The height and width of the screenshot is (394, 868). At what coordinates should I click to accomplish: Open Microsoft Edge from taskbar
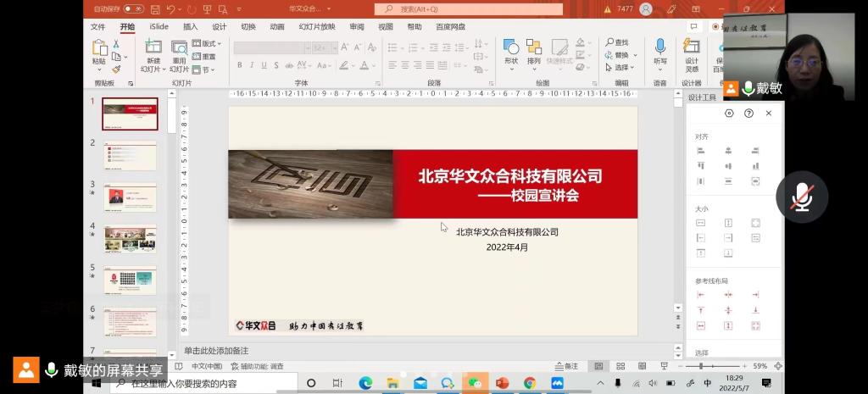(364, 383)
